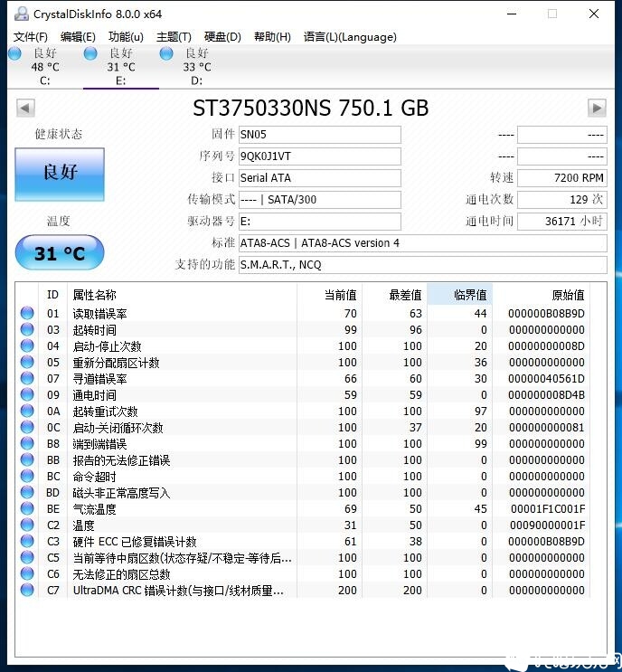622x672 pixels.
Task: Go to previous disk with left arrow
Action: click(x=25, y=108)
